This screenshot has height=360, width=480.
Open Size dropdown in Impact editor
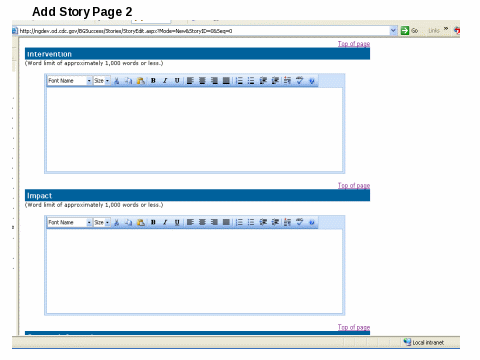tap(102, 222)
